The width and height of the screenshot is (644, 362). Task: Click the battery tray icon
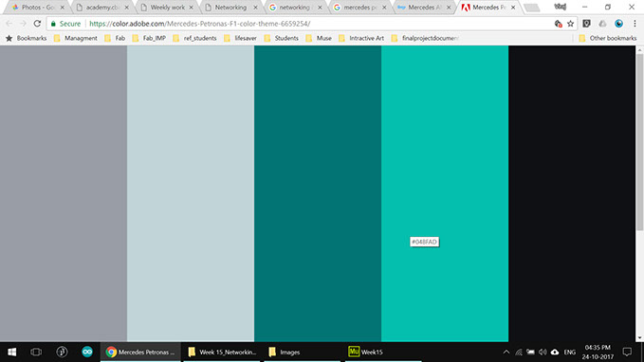[x=530, y=352]
